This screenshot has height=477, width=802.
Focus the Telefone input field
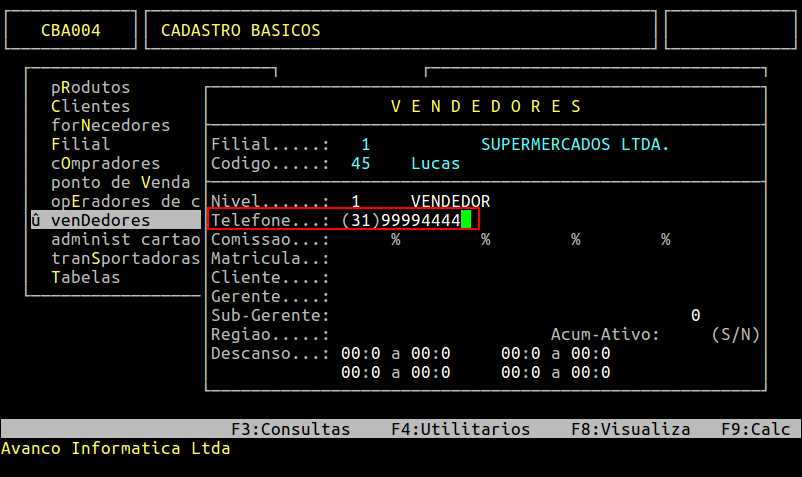pos(406,220)
